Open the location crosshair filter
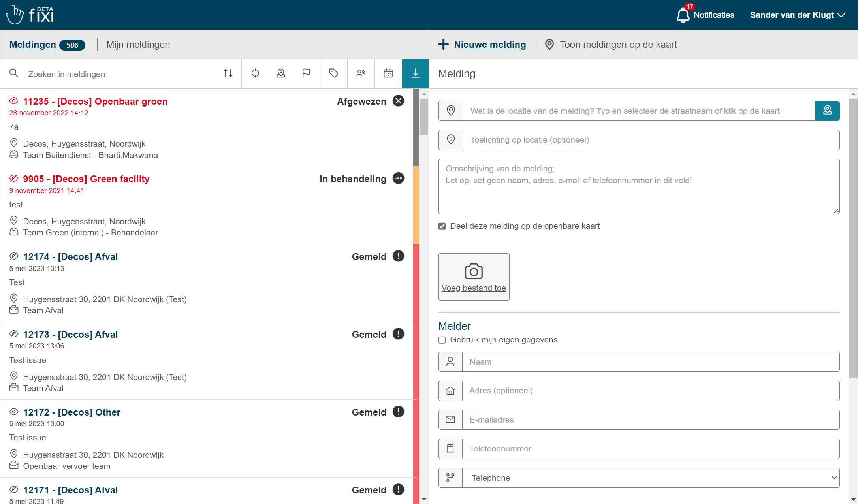The height and width of the screenshot is (504, 858). point(255,73)
